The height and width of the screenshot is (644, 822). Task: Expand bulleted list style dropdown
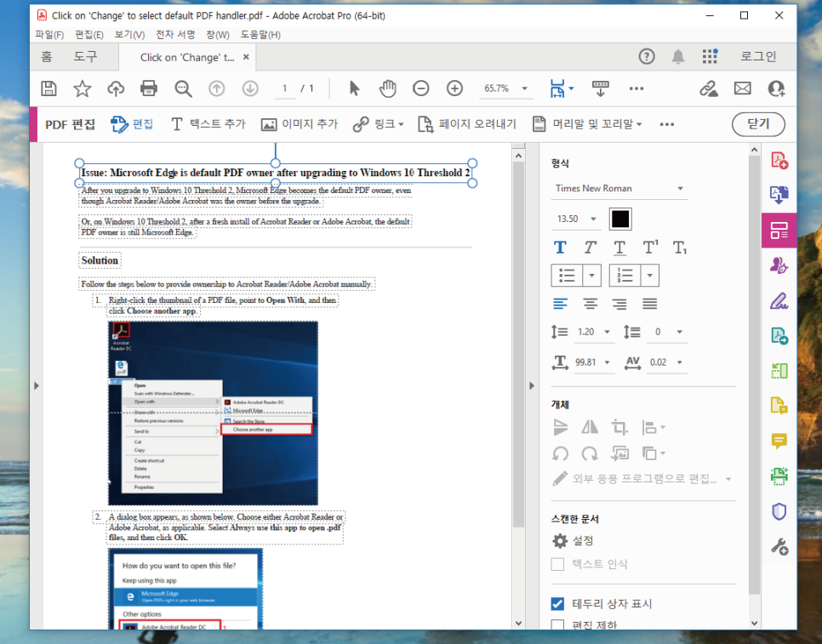click(592, 276)
